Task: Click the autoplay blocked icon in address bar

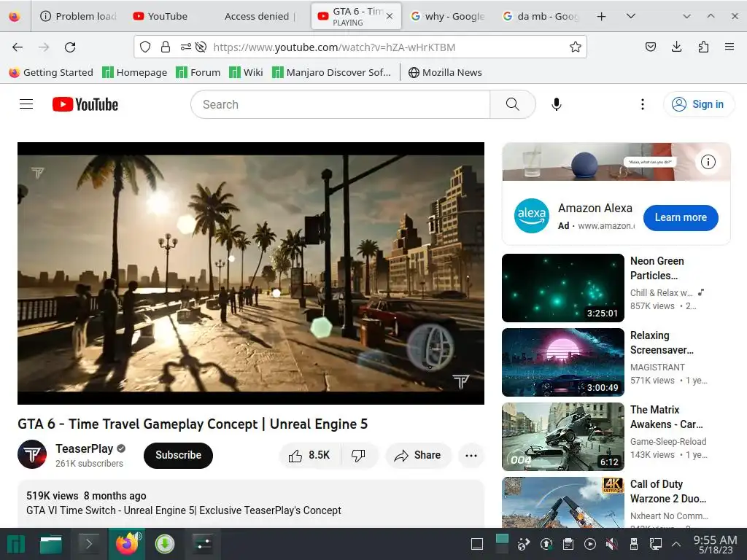Action: 201,47
